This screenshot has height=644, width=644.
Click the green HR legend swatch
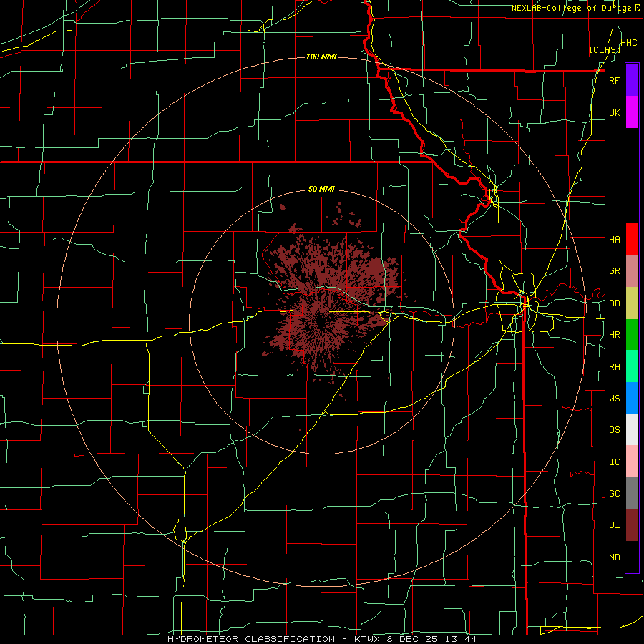pos(632,334)
